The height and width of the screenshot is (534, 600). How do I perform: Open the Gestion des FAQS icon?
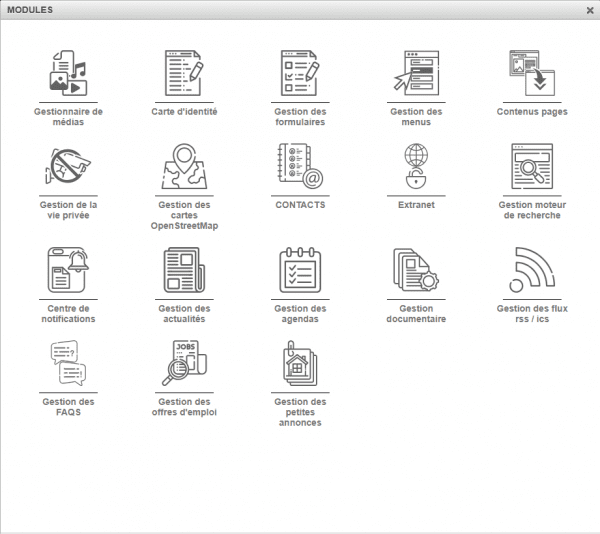tap(68, 363)
